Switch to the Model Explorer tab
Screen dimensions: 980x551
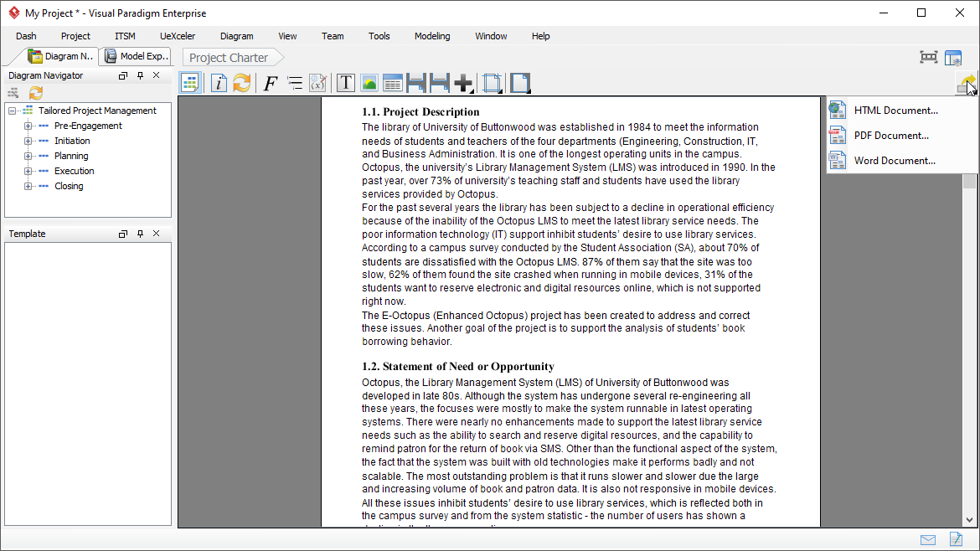tap(137, 56)
